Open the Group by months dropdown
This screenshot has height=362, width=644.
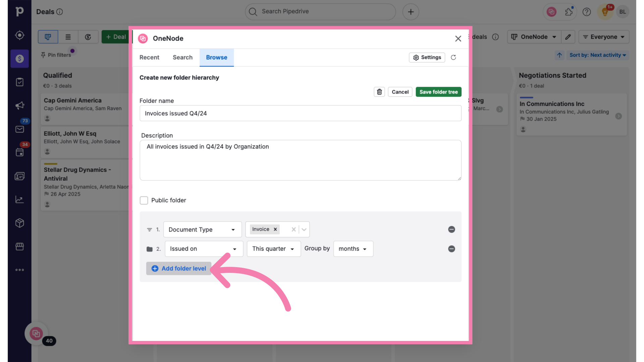353,249
